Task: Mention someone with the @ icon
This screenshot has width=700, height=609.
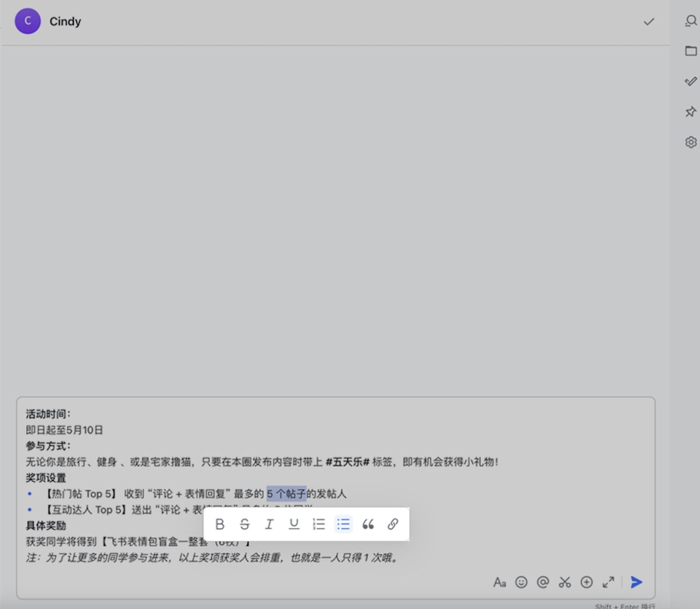Action: (x=542, y=582)
